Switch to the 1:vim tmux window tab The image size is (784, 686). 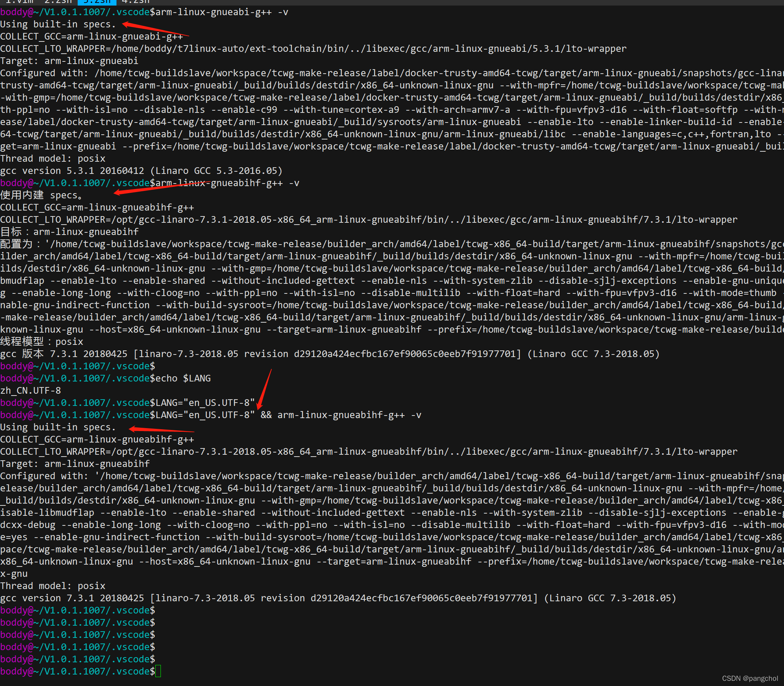pos(19,2)
